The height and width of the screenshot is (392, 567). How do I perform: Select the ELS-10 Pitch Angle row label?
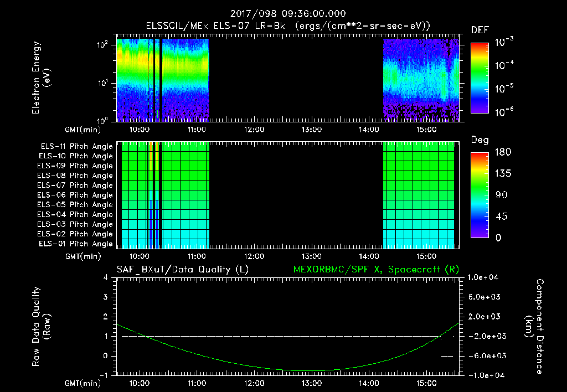[76, 156]
